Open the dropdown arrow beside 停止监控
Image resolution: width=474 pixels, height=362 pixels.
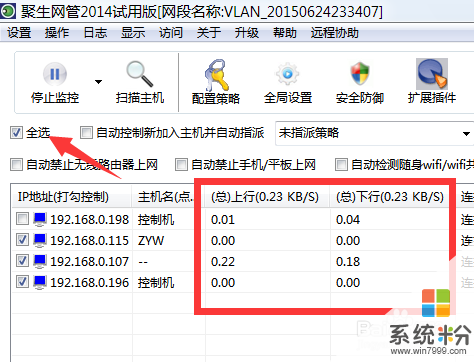pyautogui.click(x=98, y=82)
